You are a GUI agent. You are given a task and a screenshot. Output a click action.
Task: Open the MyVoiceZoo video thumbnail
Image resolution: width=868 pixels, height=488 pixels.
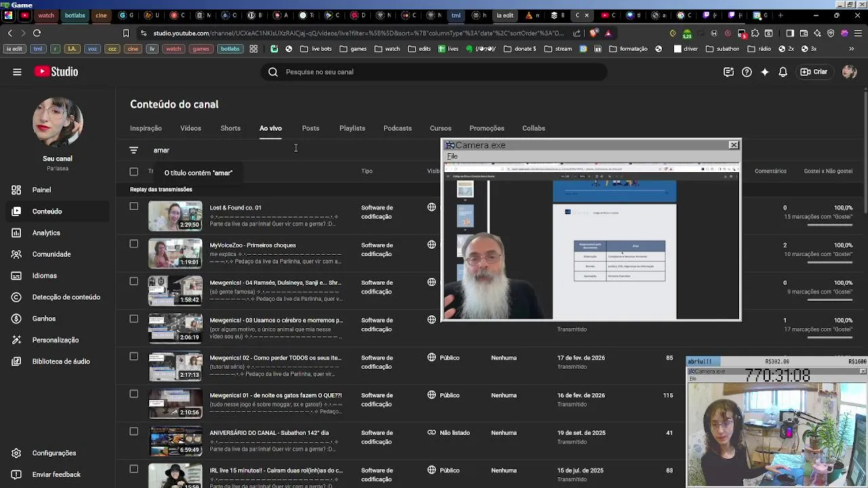176,253
